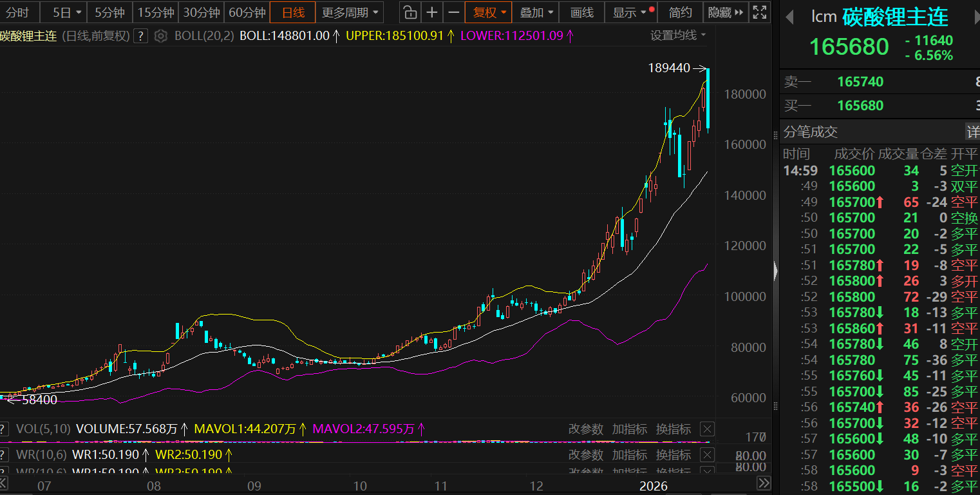Zoom out the chart with the minus icon

(x=453, y=12)
